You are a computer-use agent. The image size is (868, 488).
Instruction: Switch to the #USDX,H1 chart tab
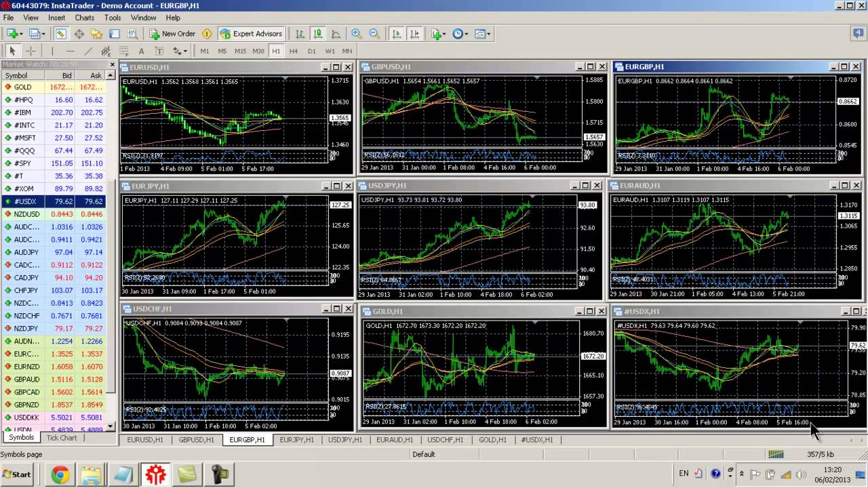click(x=536, y=440)
